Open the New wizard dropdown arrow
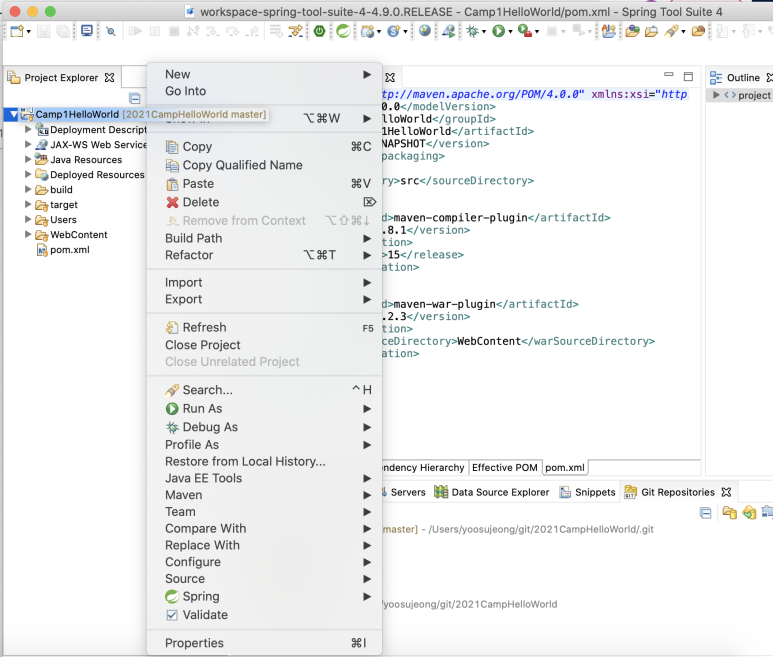 [29, 32]
